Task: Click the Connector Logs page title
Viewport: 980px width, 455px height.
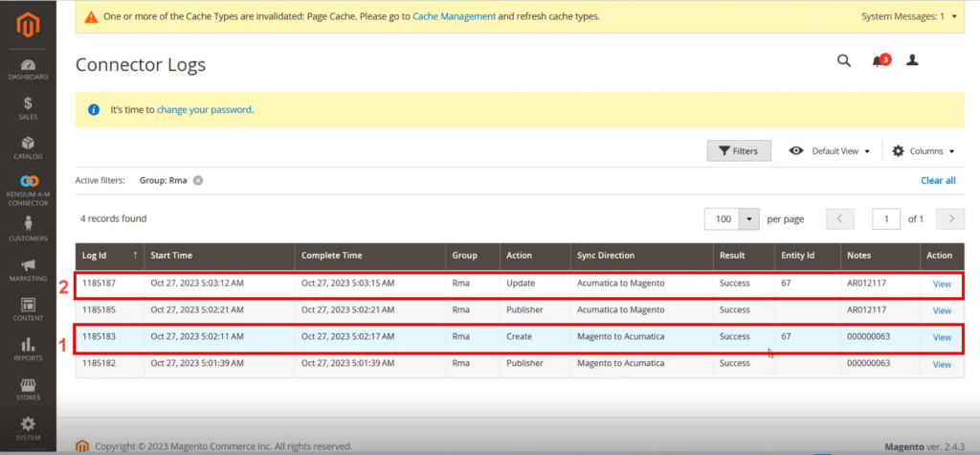Action: tap(141, 64)
